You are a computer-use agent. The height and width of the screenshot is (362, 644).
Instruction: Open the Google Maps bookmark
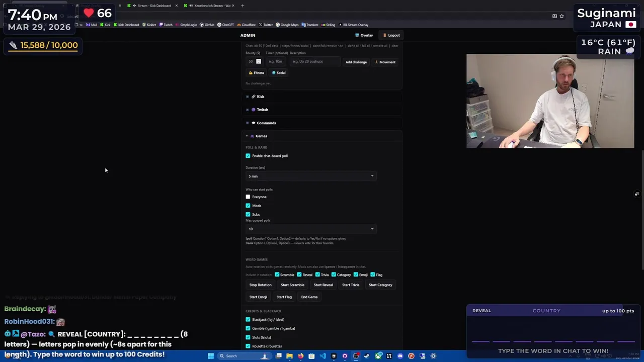point(287,25)
